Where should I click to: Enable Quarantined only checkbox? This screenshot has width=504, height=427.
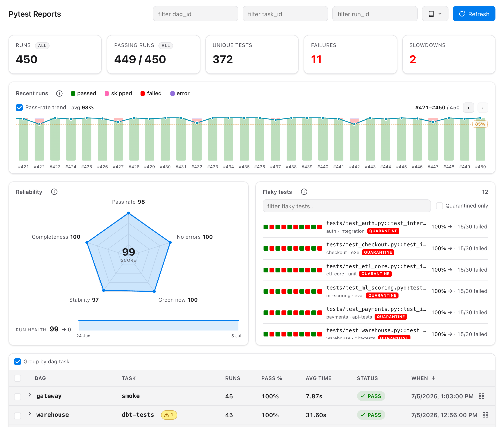[439, 206]
